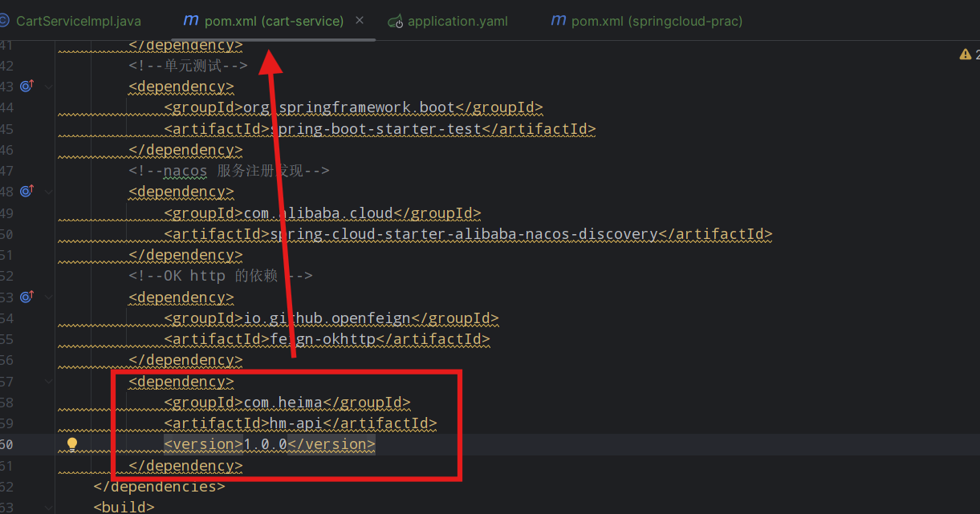Click the spring-cloud-starter-alibaba-nacos-discovery artifactId line
The width and height of the screenshot is (980, 514).
tap(468, 234)
